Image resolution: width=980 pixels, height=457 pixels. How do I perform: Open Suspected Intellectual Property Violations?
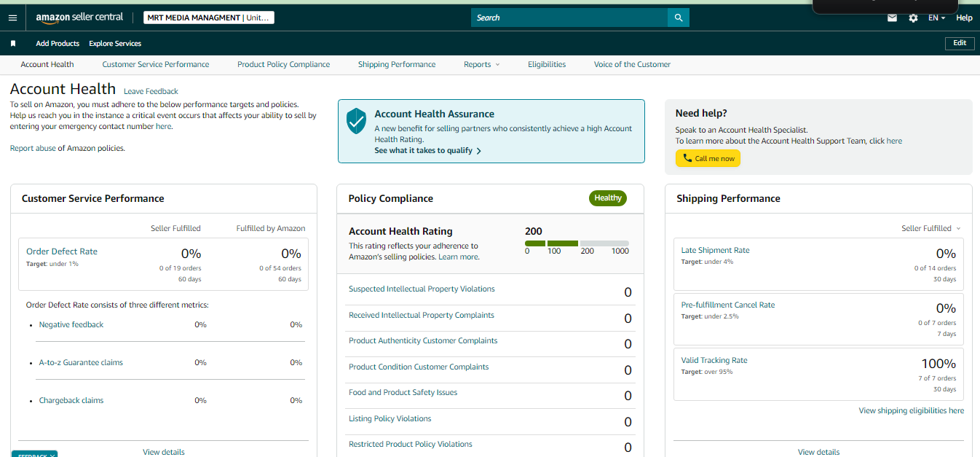(x=422, y=289)
